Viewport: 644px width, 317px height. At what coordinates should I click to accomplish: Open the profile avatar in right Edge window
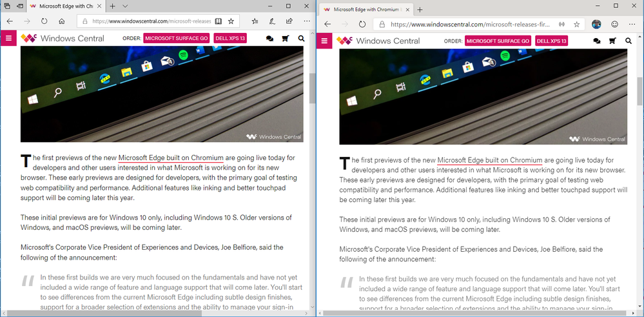pyautogui.click(x=597, y=25)
